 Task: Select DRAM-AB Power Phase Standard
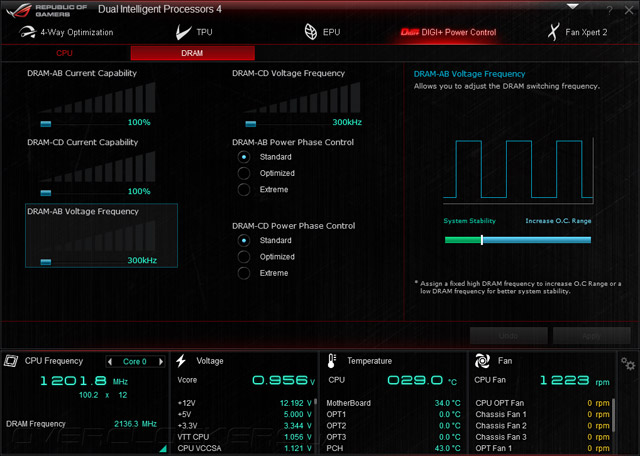[244, 157]
